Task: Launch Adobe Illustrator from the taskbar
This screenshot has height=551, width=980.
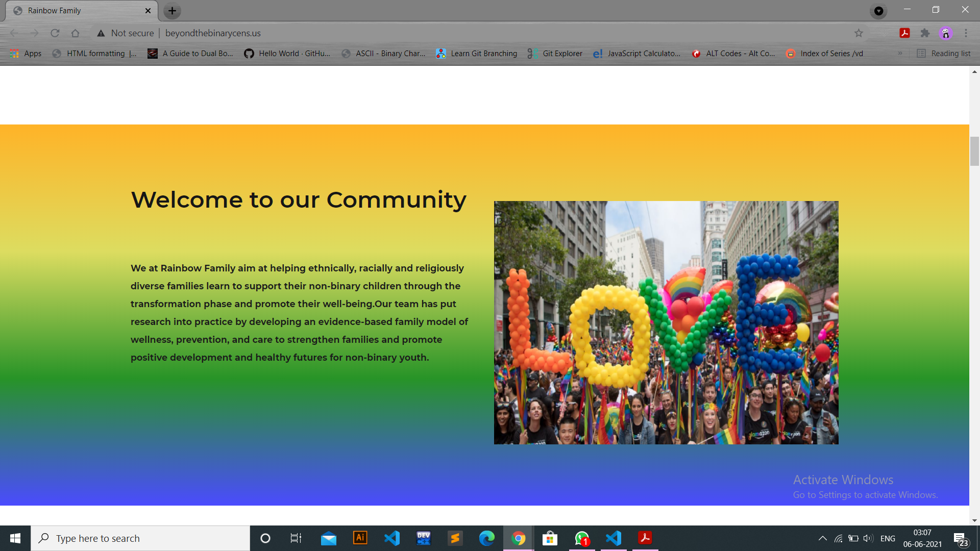Action: coord(360,538)
